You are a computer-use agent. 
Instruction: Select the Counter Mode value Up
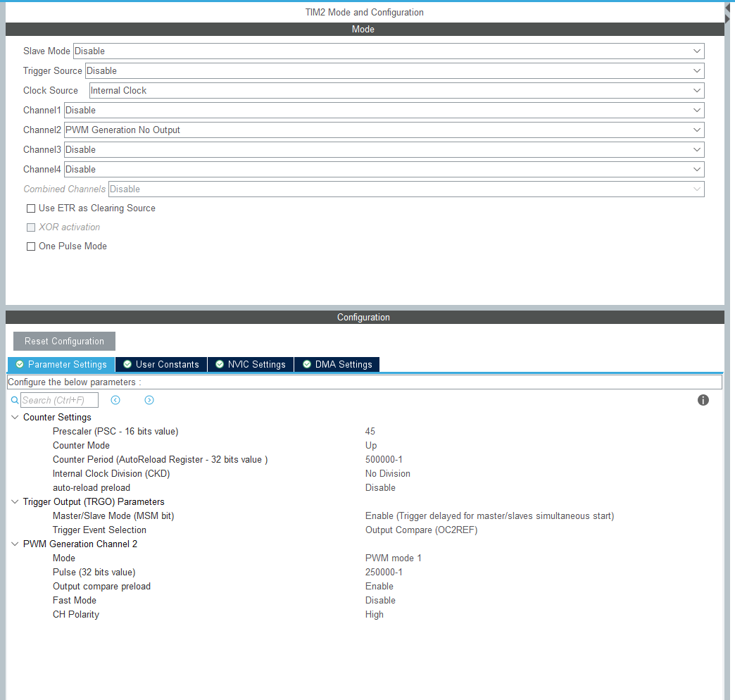[371, 445]
